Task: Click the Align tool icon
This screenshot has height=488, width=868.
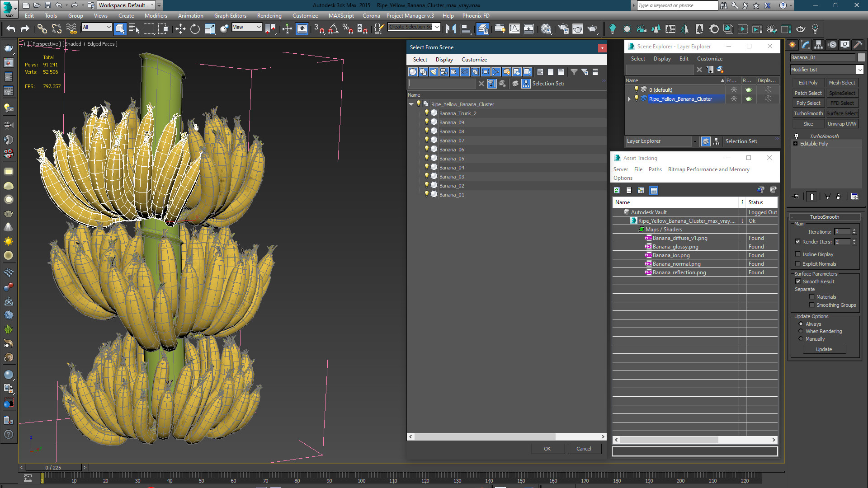Action: (465, 29)
